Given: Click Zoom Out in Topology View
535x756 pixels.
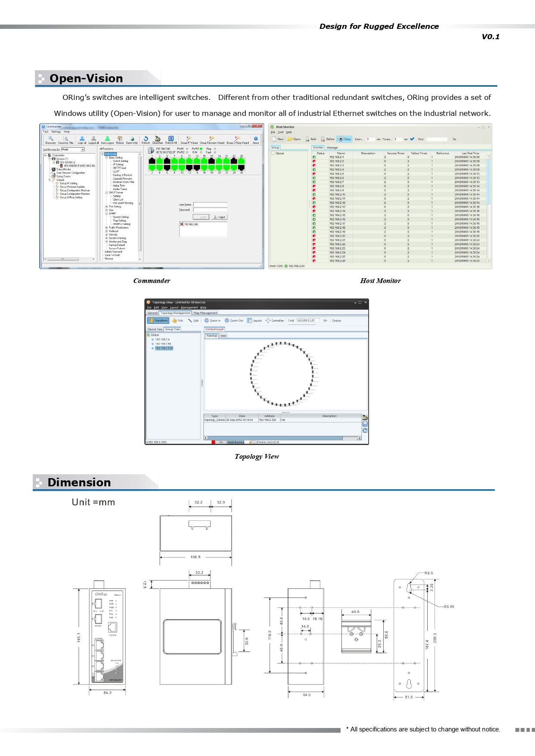Looking at the screenshot, I should tap(234, 320).
